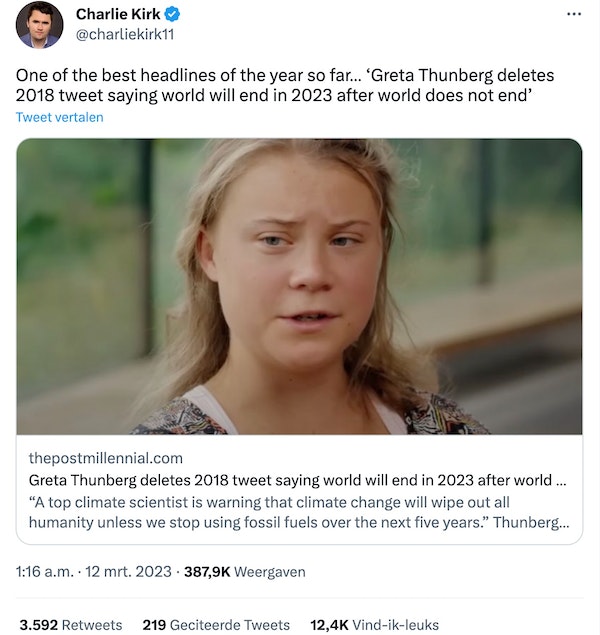Show the 12,4K Vind-ik-leuks list

tap(374, 624)
